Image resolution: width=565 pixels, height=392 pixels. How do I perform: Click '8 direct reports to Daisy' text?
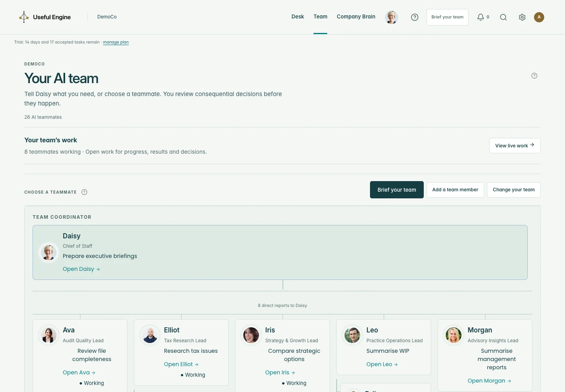(x=282, y=305)
